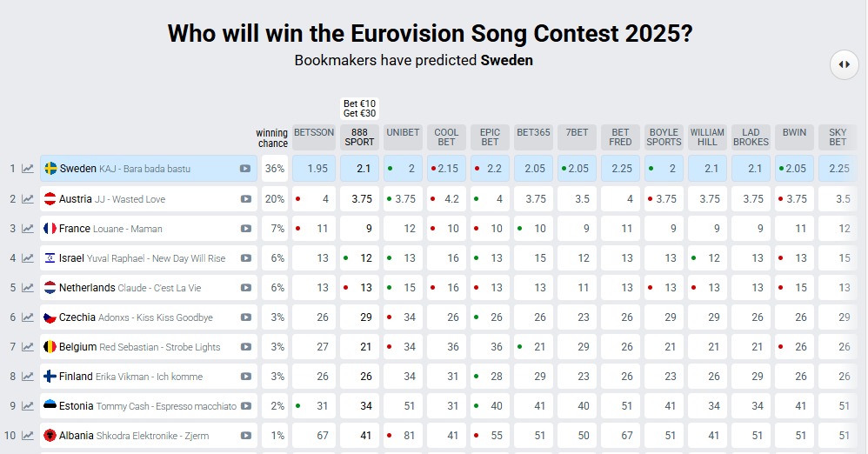Viewport: 868px width, 454px height.
Task: Play Albania's Zjerm video icon
Action: 246,436
